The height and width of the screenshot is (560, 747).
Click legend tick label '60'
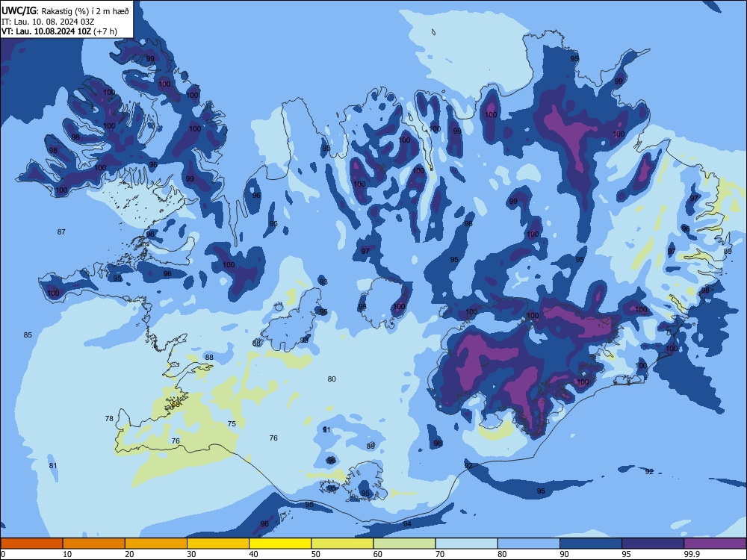click(378, 554)
